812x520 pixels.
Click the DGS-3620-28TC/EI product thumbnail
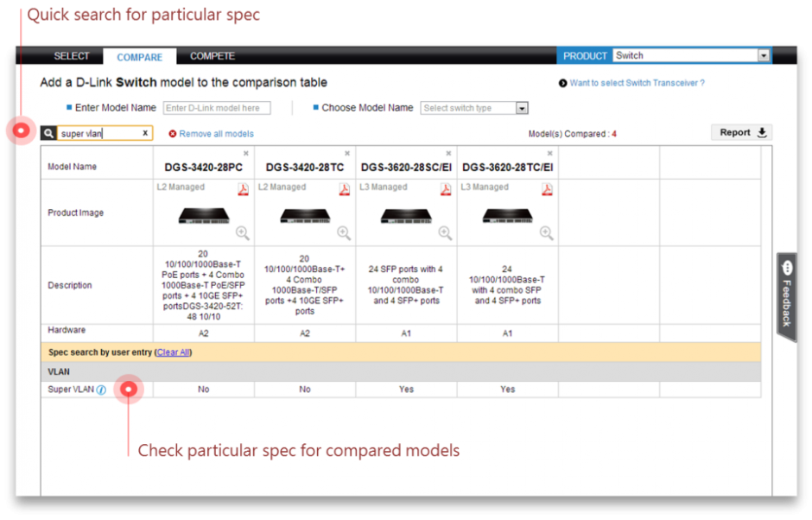click(x=508, y=215)
